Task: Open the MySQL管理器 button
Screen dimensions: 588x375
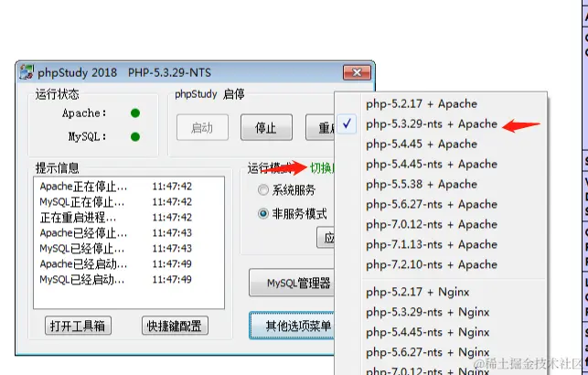Action: point(292,283)
